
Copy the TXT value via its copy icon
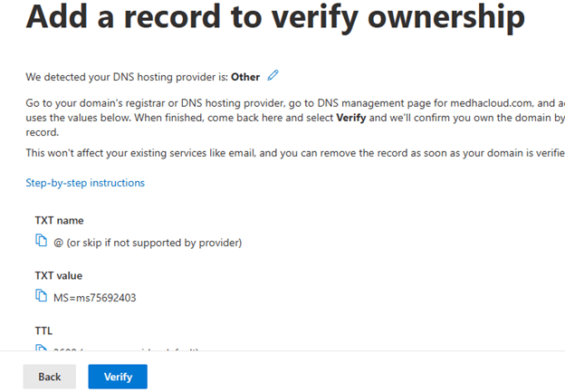tap(41, 296)
